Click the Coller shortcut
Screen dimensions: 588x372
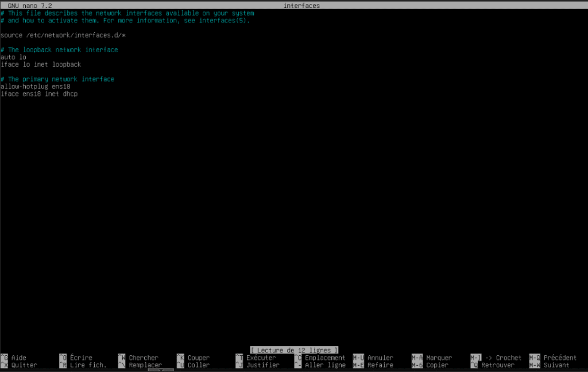(x=198, y=365)
